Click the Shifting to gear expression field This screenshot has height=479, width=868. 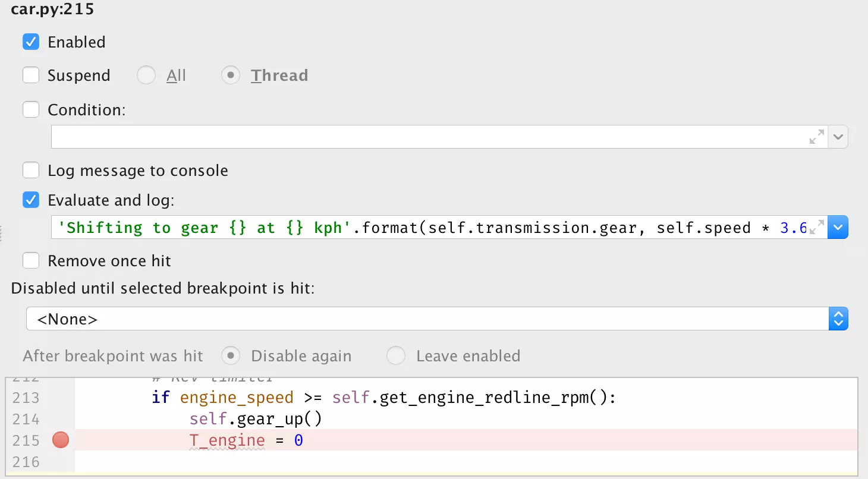428,228
